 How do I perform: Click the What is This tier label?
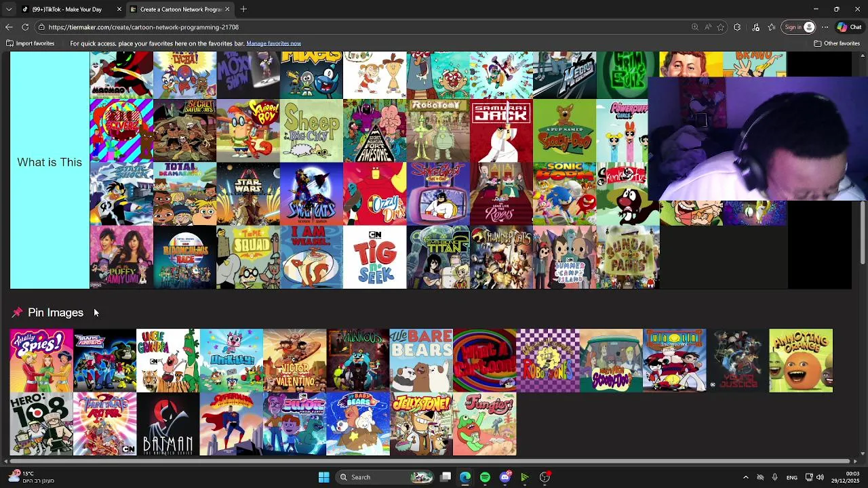coord(50,162)
